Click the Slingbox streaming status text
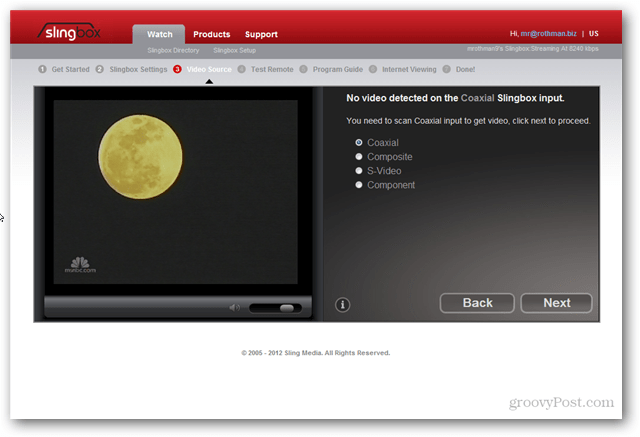The height and width of the screenshot is (437, 640). point(533,49)
